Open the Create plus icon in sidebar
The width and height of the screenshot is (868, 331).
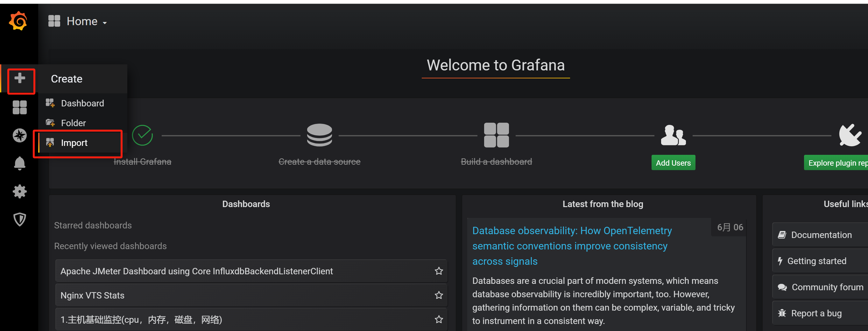[20, 78]
